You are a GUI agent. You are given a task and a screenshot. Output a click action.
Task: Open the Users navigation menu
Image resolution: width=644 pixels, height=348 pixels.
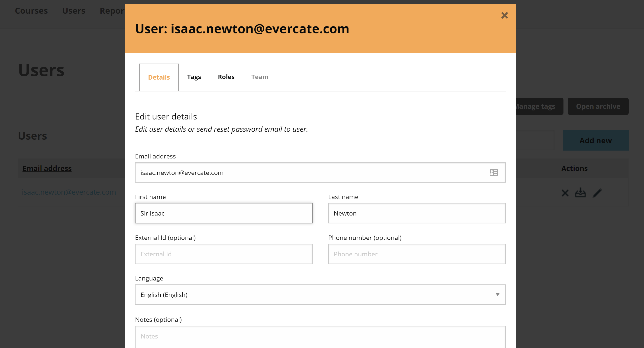pyautogui.click(x=74, y=10)
